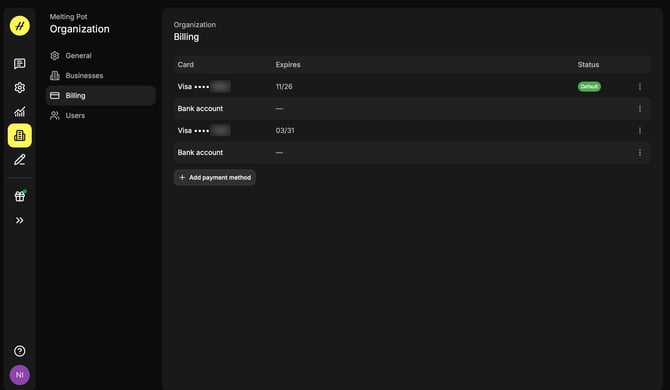Viewport: 670px width, 390px height.
Task: Open the settings gear in left rail
Action: coord(20,88)
